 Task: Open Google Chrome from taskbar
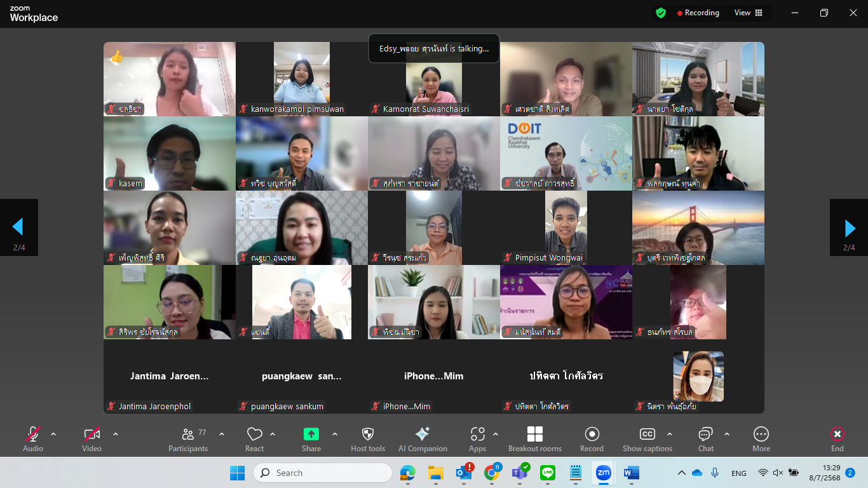pyautogui.click(x=492, y=473)
